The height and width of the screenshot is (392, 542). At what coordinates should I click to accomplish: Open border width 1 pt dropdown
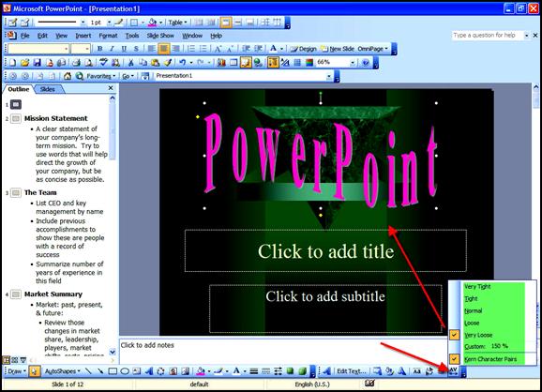tap(109, 23)
